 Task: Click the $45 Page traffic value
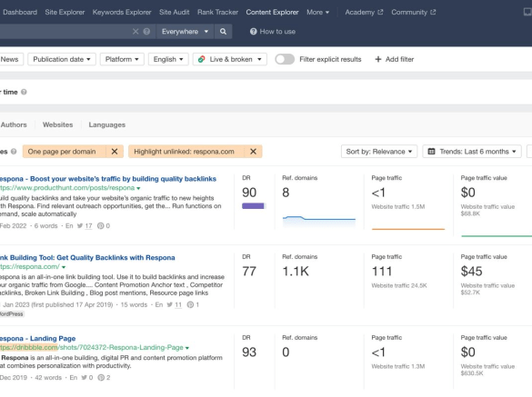tap(471, 272)
